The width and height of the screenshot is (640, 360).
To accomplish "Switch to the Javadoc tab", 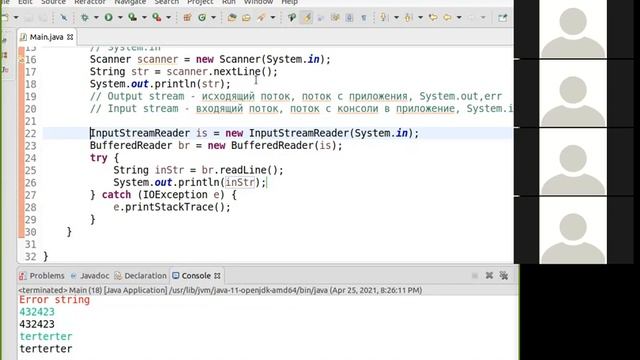I will coord(90,276).
